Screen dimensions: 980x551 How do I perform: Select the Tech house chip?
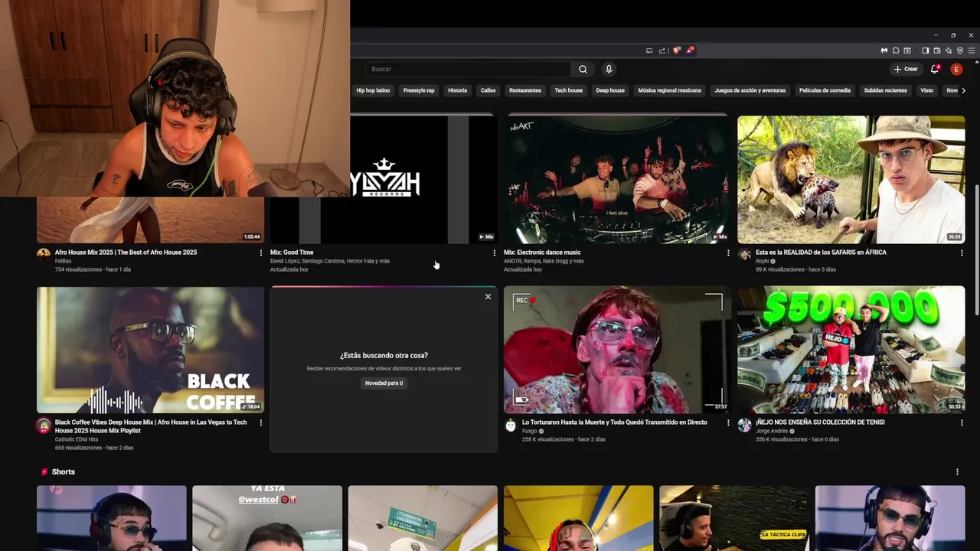[x=569, y=90]
